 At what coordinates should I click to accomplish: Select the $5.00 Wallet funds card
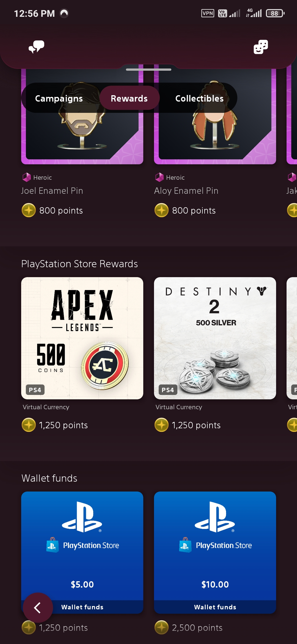point(82,552)
